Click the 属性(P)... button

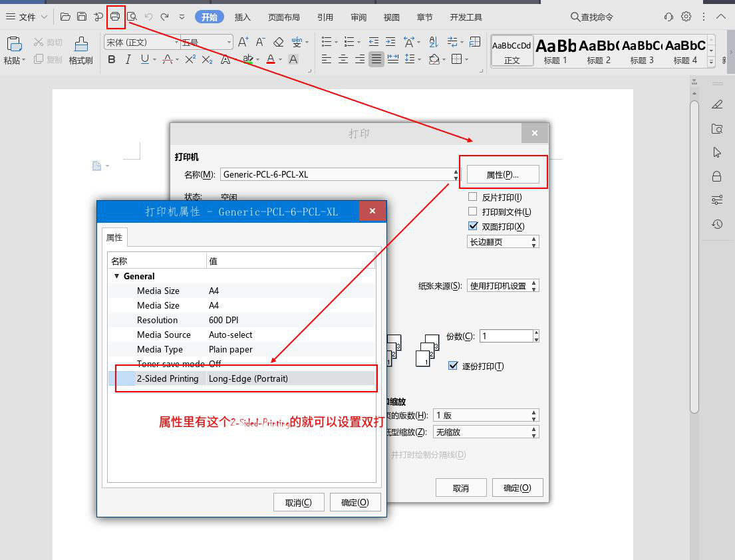[x=502, y=175]
